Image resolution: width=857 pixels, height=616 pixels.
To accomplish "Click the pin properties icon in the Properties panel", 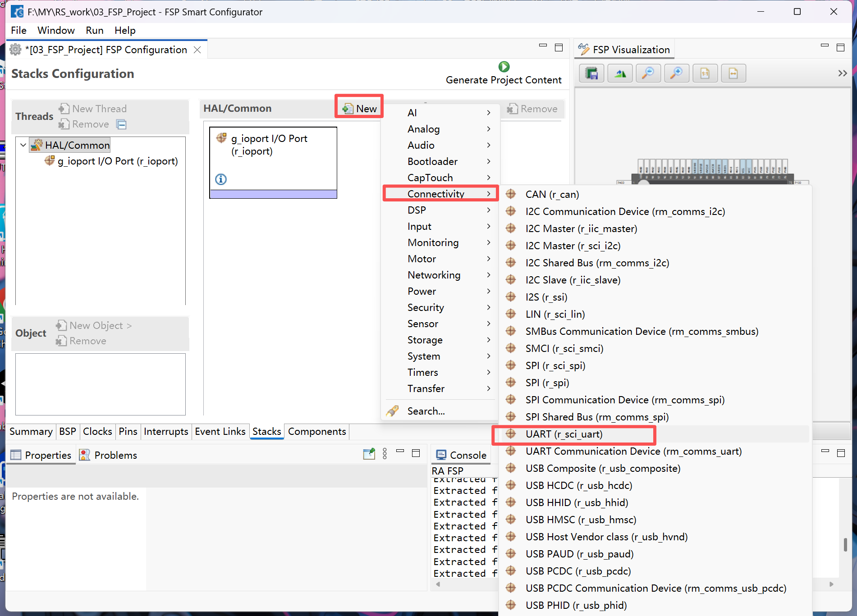I will (x=369, y=454).
